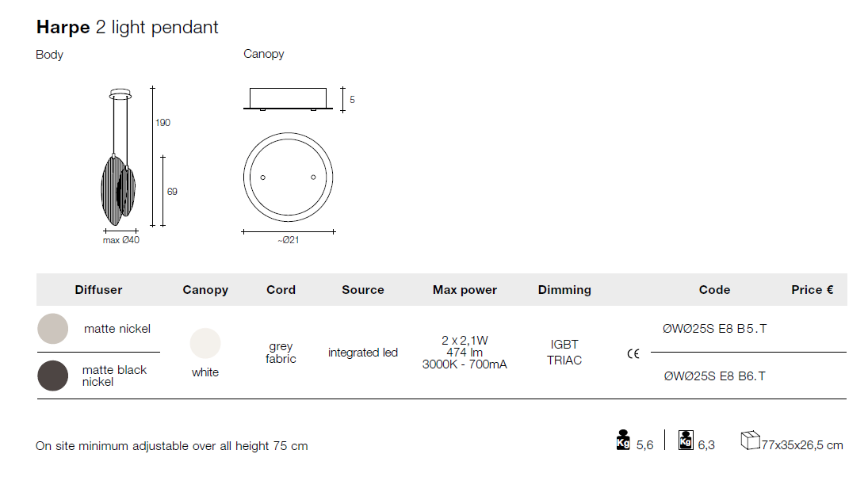The image size is (868, 492).
Task: Click the gross weight kg icon
Action: tap(686, 440)
